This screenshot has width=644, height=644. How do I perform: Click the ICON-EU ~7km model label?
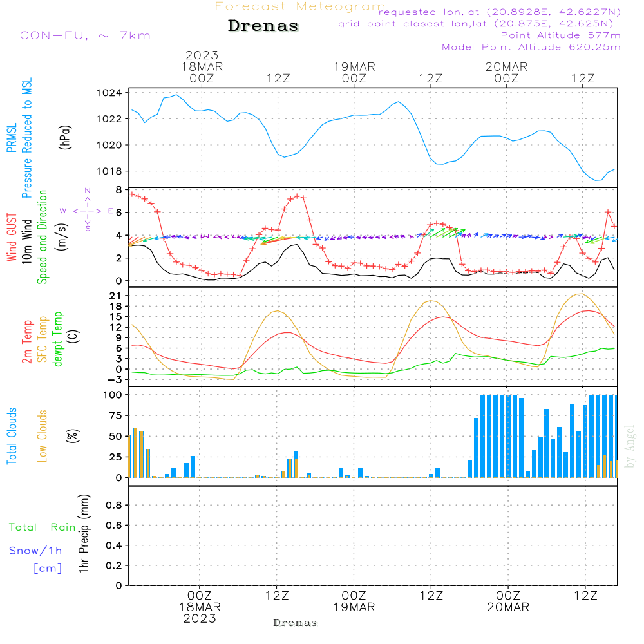point(82,35)
